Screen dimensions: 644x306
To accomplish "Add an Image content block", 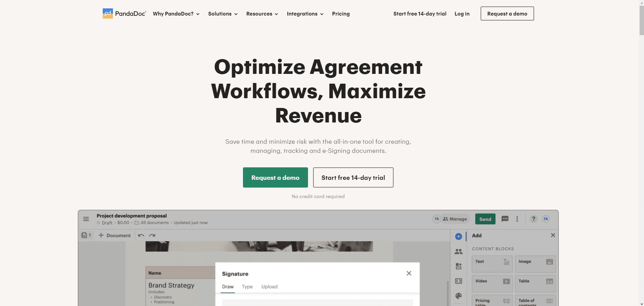I will pyautogui.click(x=535, y=264).
